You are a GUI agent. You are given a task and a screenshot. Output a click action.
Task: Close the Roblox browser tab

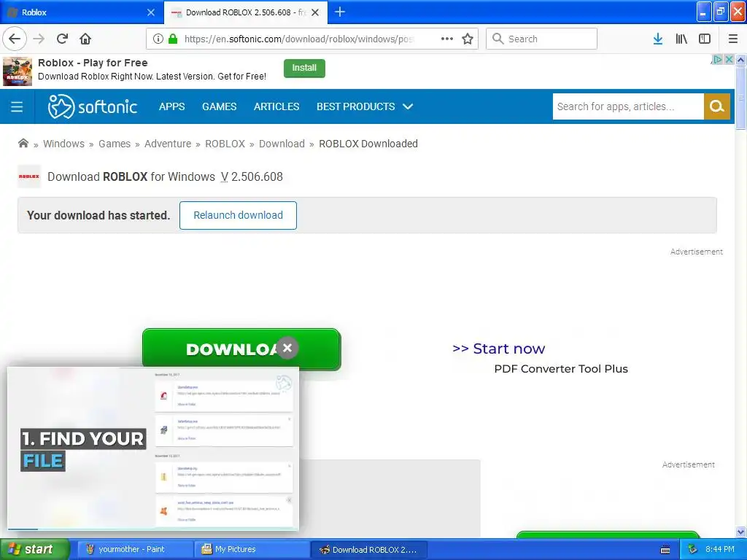pyautogui.click(x=151, y=12)
